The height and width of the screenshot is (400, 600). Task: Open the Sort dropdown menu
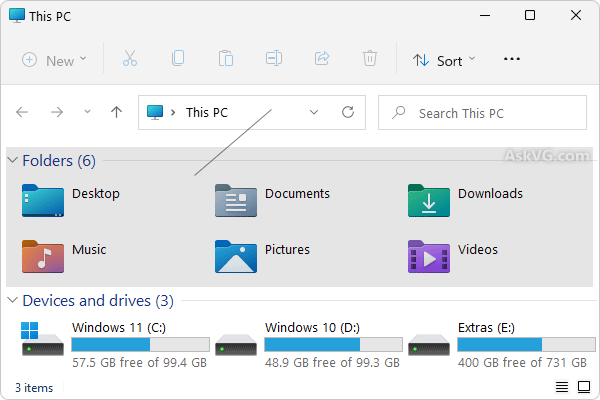click(444, 60)
